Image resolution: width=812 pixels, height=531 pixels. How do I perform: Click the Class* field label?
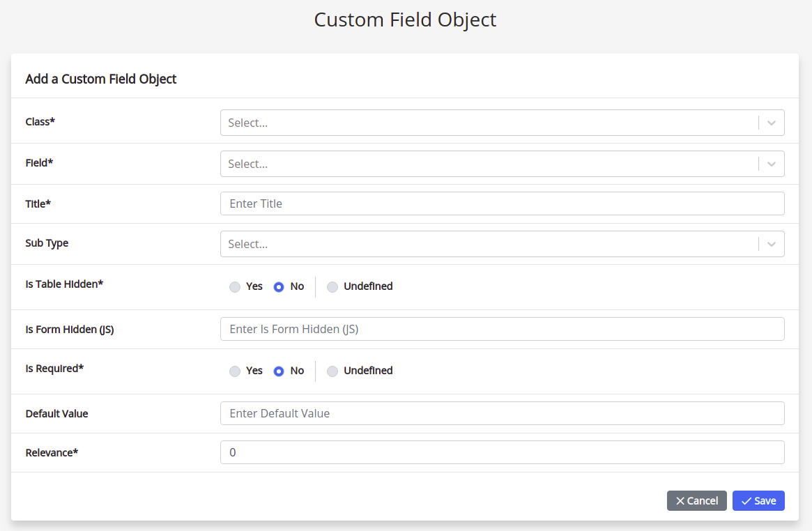pos(40,122)
